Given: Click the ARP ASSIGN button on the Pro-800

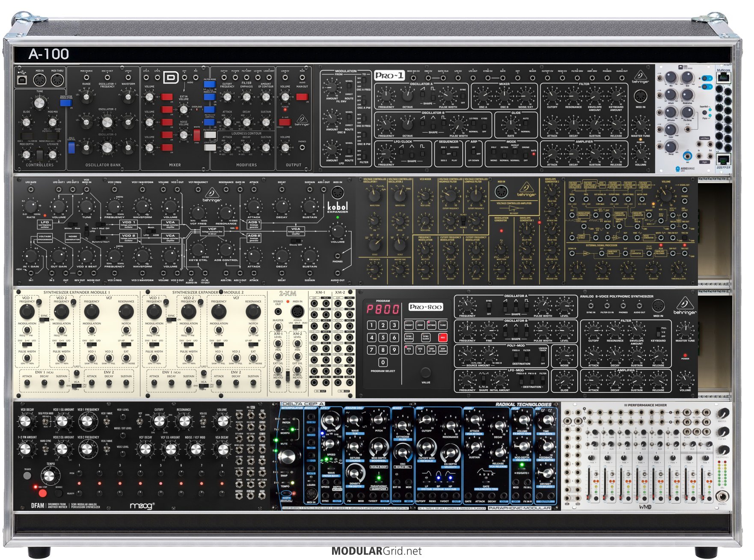Looking at the screenshot, I should click(x=443, y=350).
